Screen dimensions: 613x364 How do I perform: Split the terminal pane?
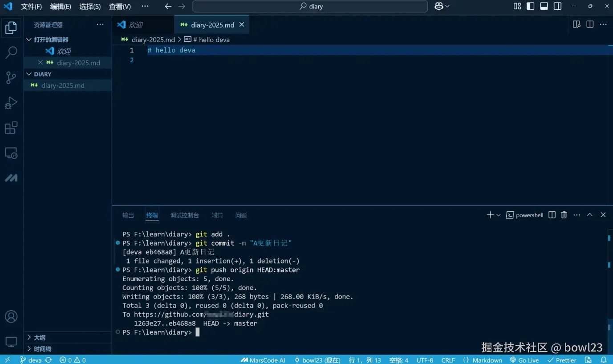click(552, 215)
